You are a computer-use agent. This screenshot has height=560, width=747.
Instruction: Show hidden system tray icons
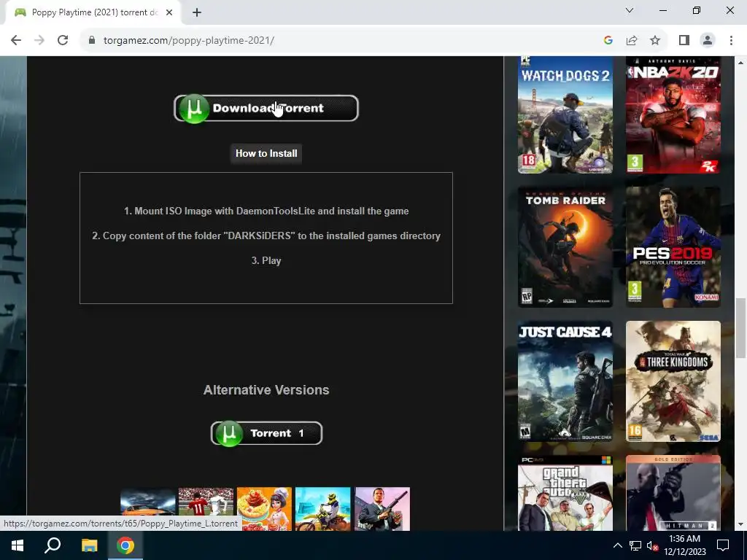[617, 545]
